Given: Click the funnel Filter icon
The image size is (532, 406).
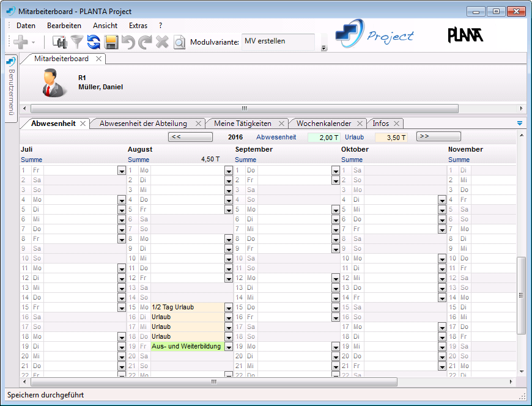Looking at the screenshot, I should pyautogui.click(x=77, y=42).
